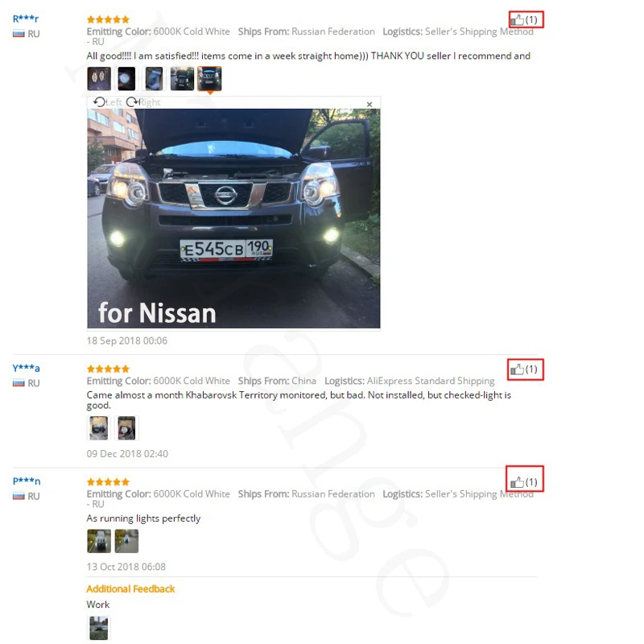Click the date 18 Sep 2018 00:06

click(x=127, y=341)
